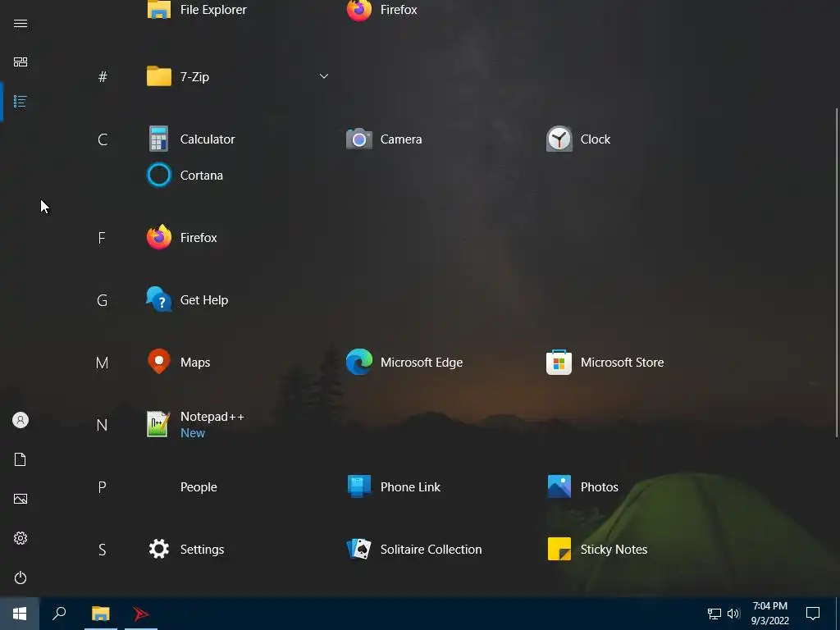The width and height of the screenshot is (840, 630).
Task: Open the clock and date flyout
Action: coord(769,614)
